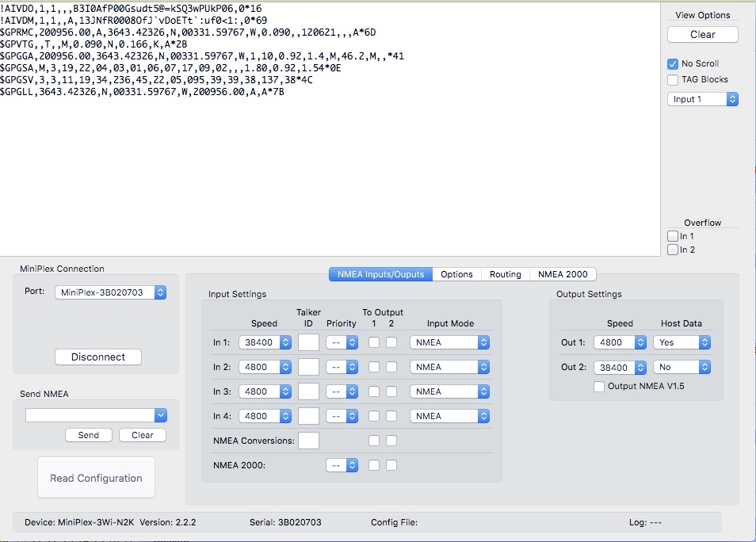Click the In 4 Talker ID field
This screenshot has width=756, height=542.
tap(308, 416)
